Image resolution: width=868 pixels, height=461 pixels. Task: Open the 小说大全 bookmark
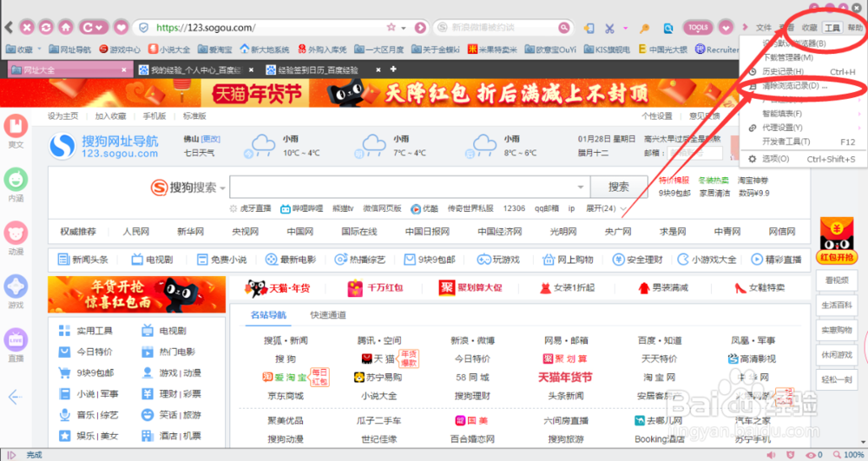click(169, 49)
